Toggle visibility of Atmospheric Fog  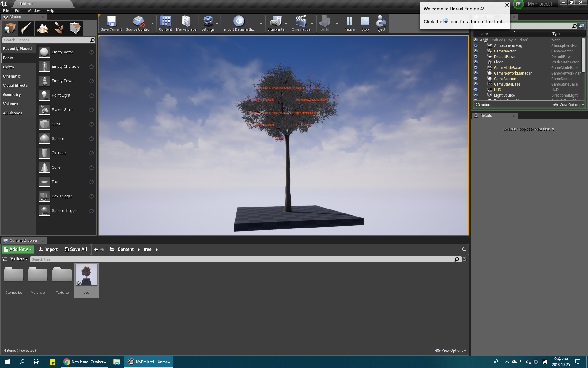tap(476, 46)
